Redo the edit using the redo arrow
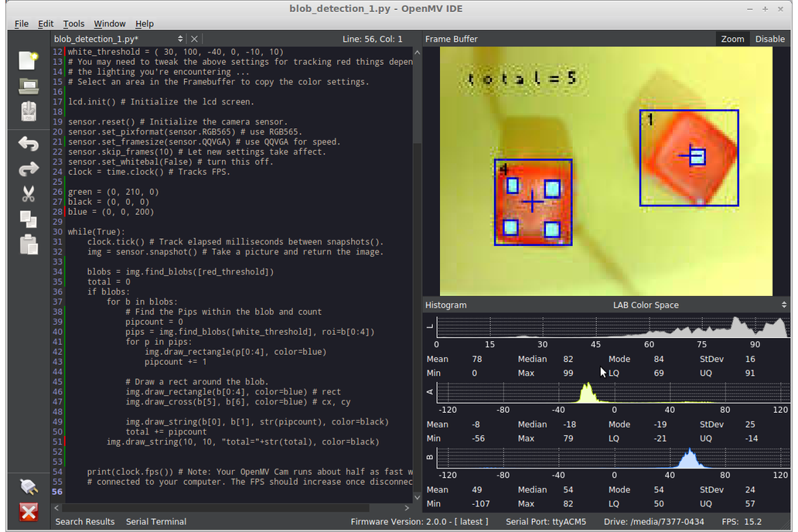The image size is (798, 532). 29,169
